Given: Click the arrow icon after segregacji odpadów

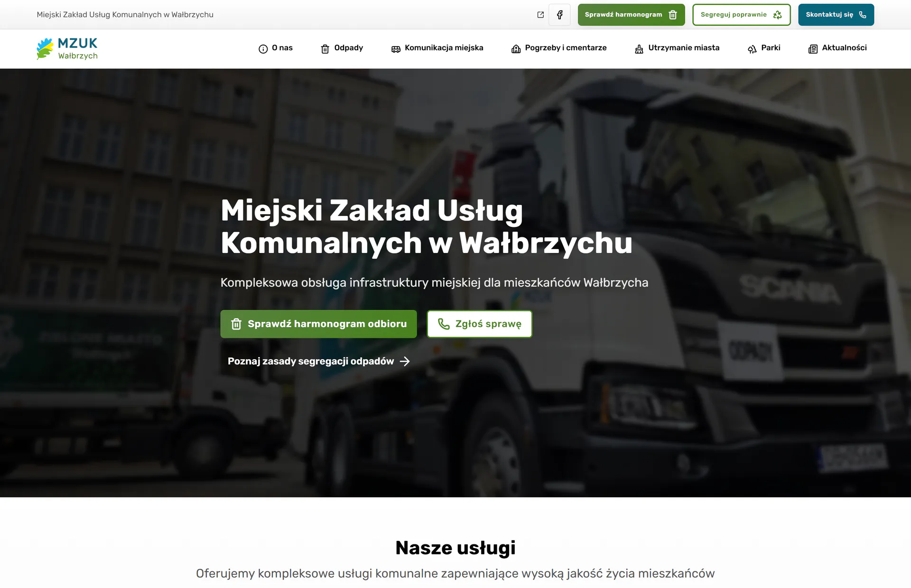Looking at the screenshot, I should (405, 362).
